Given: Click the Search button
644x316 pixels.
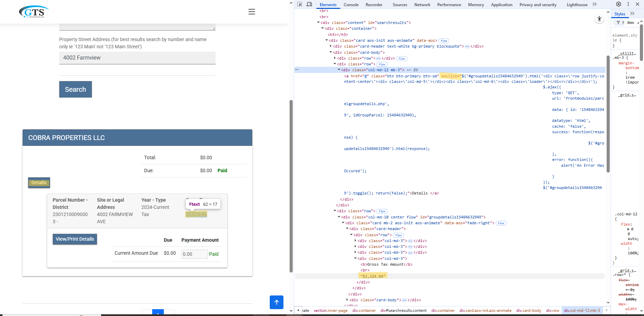Looking at the screenshot, I should coord(75,89).
